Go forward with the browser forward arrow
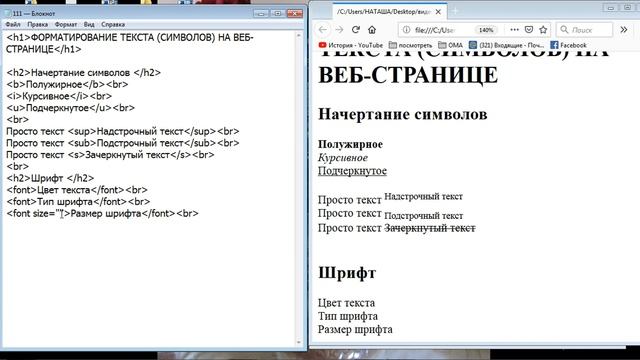 339,30
